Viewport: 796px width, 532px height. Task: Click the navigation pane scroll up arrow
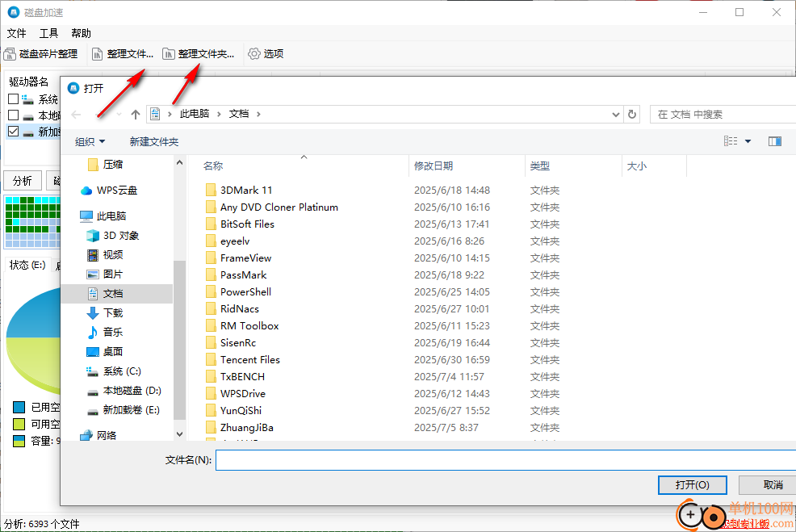[179, 162]
